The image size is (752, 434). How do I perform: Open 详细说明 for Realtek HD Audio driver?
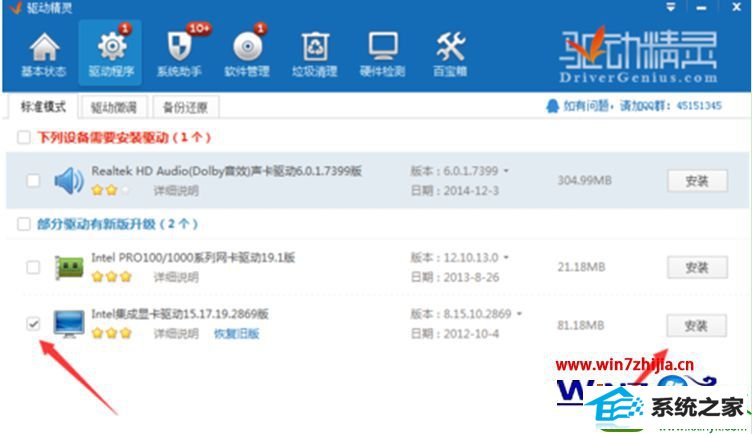(x=176, y=191)
